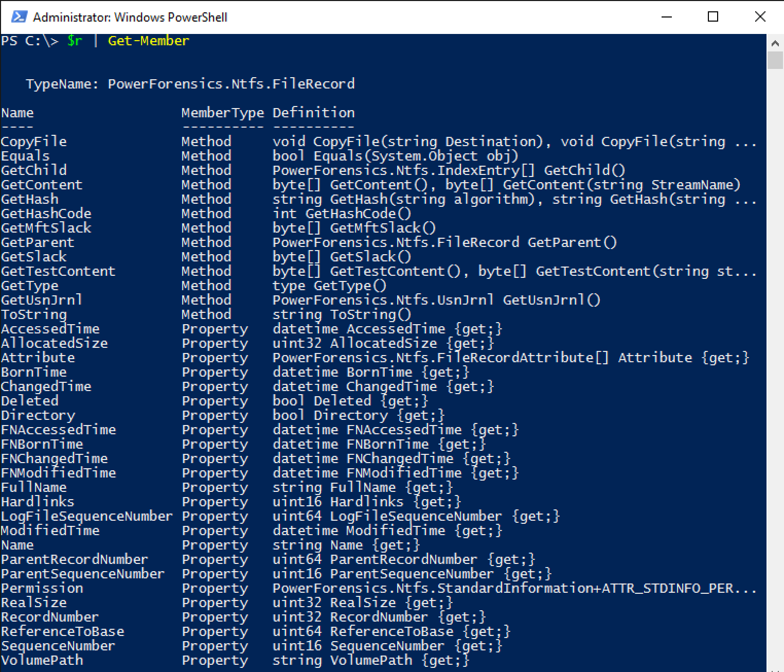This screenshot has width=784, height=672.
Task: Click the vertical scrollbar thumb
Action: 775,60
